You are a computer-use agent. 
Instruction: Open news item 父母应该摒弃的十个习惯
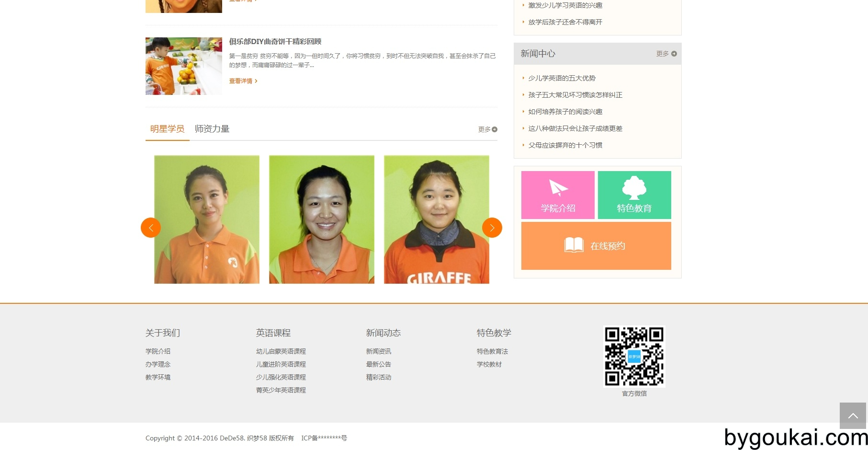tap(565, 145)
